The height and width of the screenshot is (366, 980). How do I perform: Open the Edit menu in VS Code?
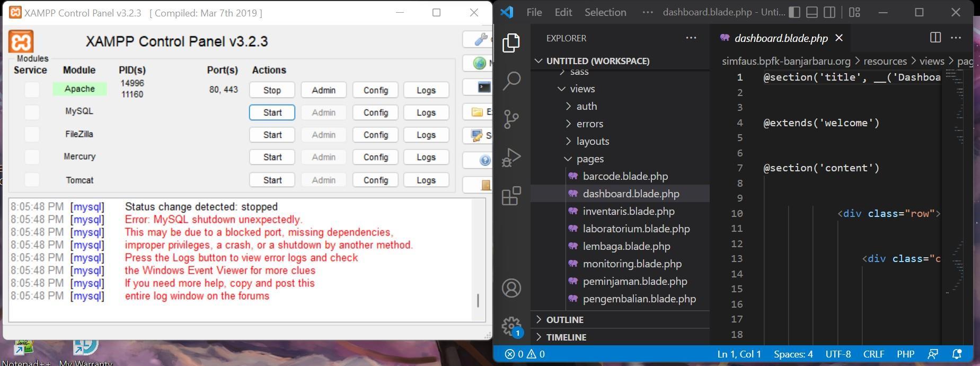(563, 12)
